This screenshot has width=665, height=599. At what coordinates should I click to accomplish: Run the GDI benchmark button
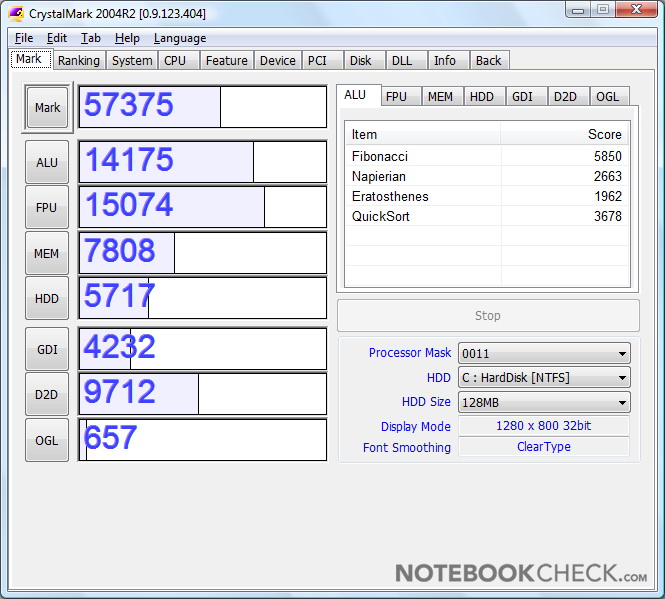(x=47, y=349)
